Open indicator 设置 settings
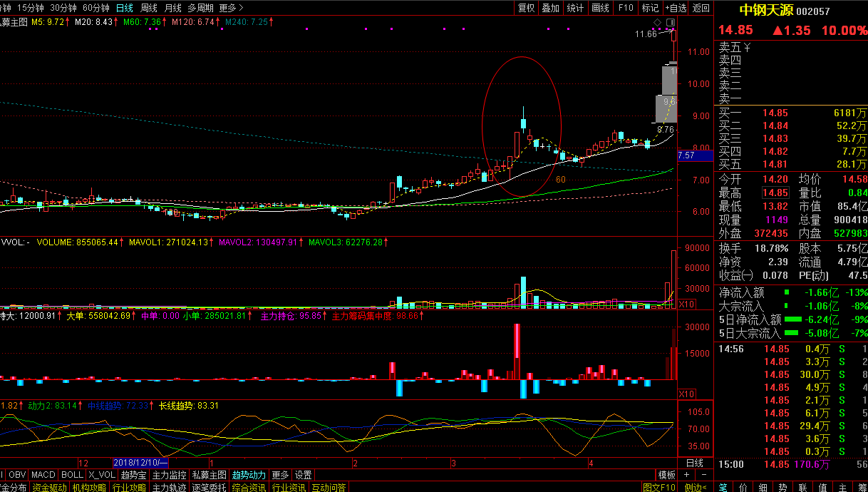868x492 pixels. [304, 475]
